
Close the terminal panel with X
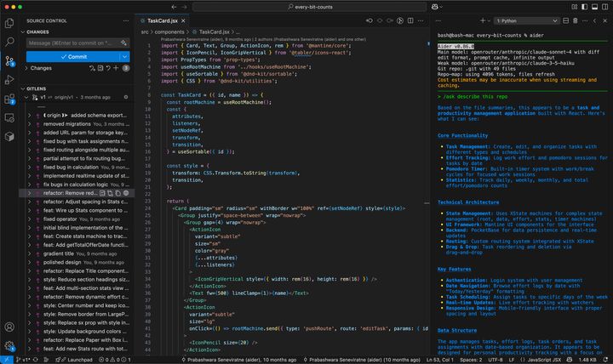[x=604, y=20]
